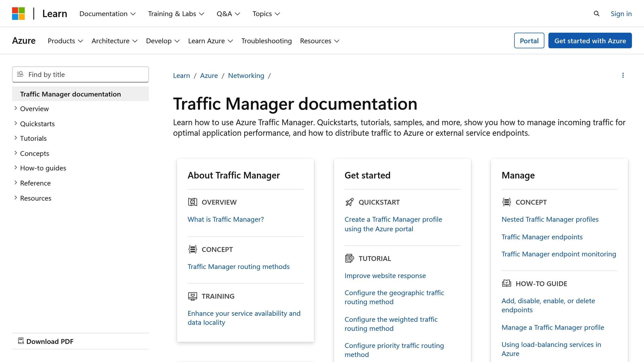
Task: Focus the Find by title field
Action: [x=80, y=74]
